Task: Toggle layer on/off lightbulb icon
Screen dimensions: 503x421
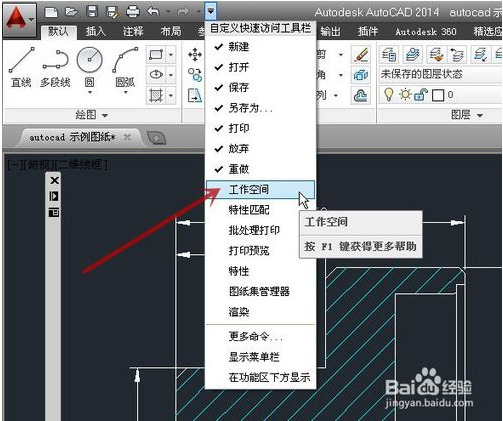Action: coord(389,95)
